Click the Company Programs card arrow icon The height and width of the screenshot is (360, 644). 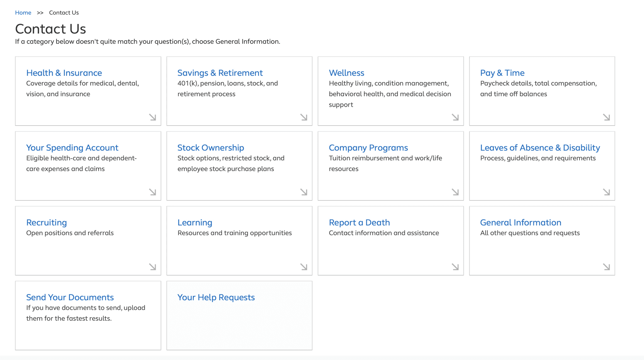455,192
